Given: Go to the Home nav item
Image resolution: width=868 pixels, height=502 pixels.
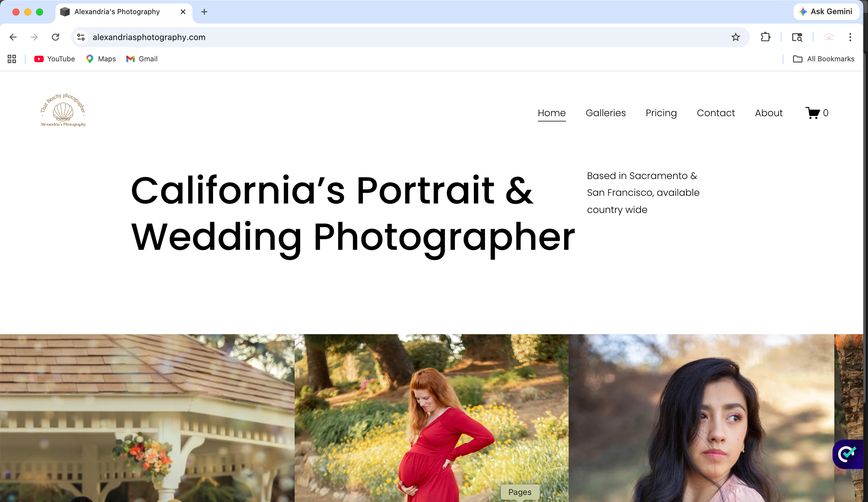Looking at the screenshot, I should point(552,113).
